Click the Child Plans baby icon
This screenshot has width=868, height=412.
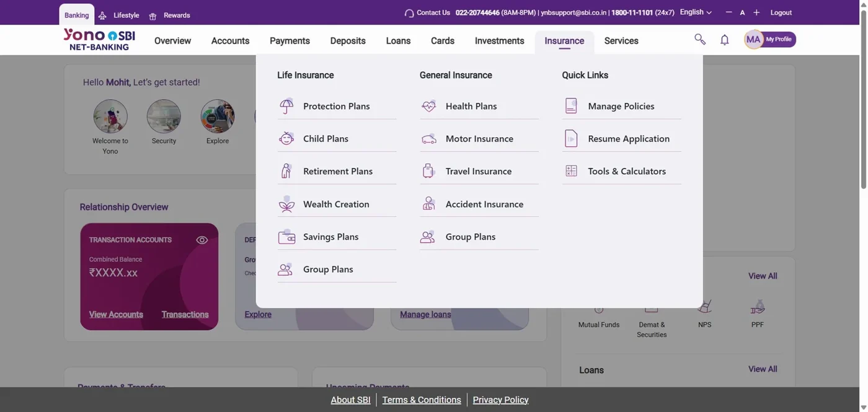click(286, 139)
